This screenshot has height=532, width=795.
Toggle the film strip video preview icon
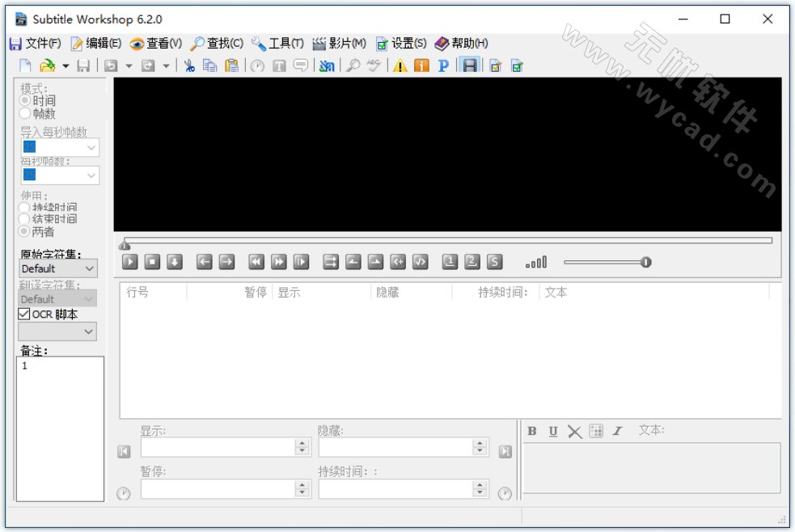pyautogui.click(x=470, y=65)
